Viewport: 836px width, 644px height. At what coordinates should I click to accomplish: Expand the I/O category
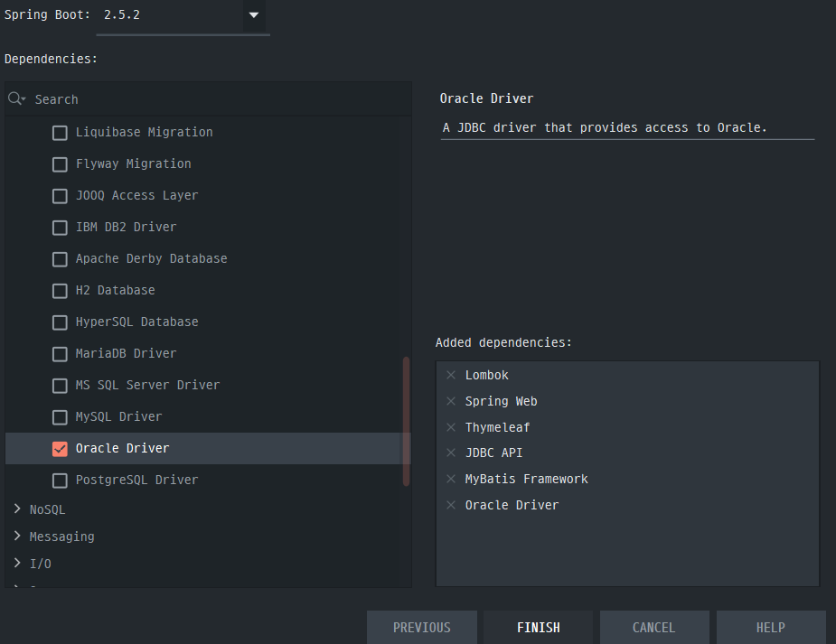17,563
